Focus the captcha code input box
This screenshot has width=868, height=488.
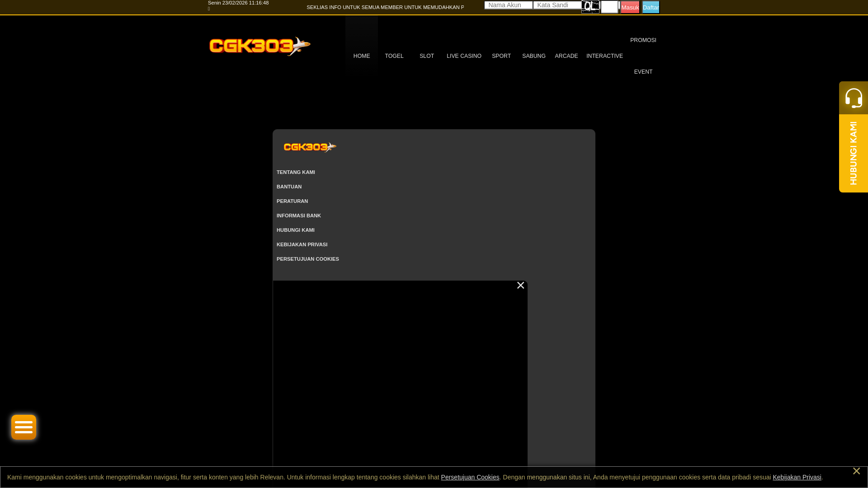tap(609, 7)
